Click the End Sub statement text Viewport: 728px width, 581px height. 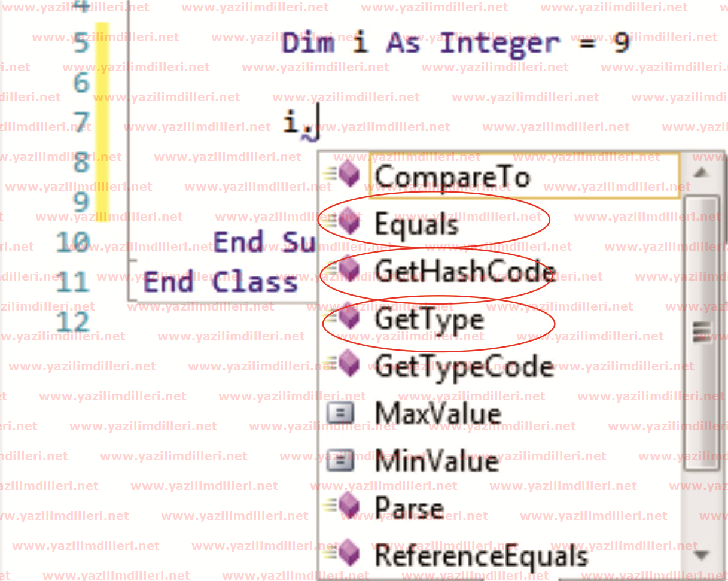click(x=264, y=242)
